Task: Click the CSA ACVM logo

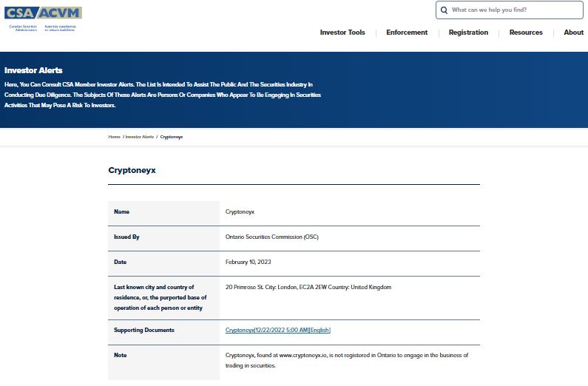Action: point(43,18)
